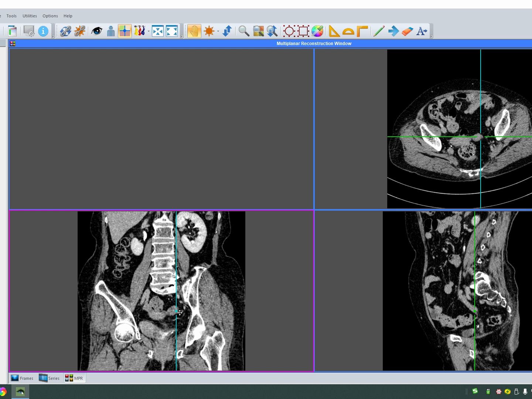
Task: Select the magnifying glass zoom tool
Action: (x=244, y=31)
